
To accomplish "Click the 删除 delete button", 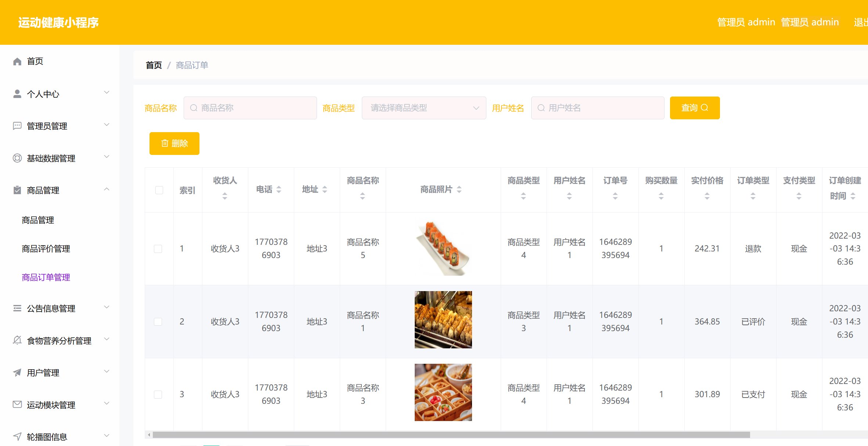I will (174, 144).
